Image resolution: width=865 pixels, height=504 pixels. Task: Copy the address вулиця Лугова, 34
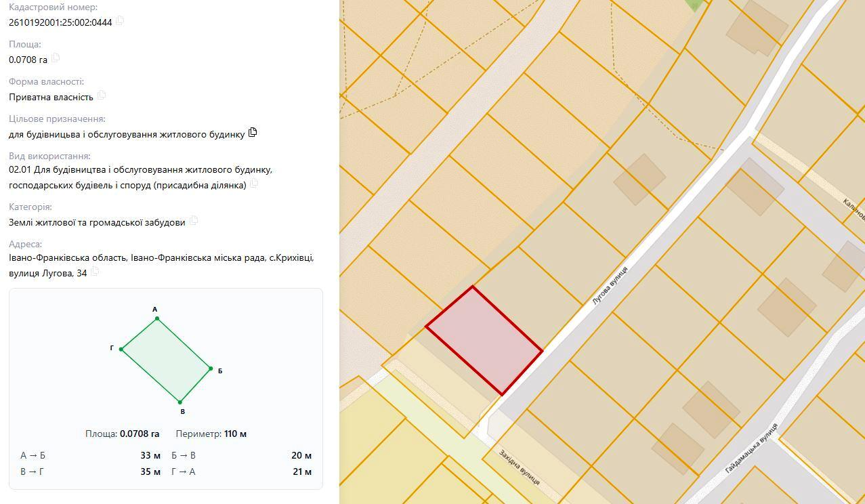click(x=95, y=272)
